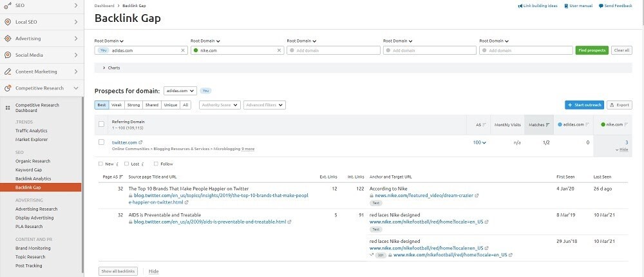Open Root Domain dropdown above adidas.com
The width and height of the screenshot is (644, 277).
coord(109,41)
